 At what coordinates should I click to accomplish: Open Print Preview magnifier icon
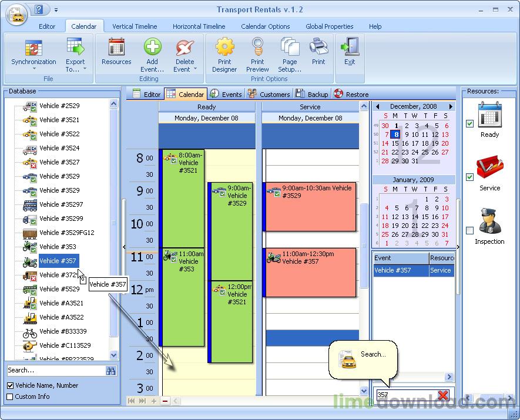coord(257,46)
